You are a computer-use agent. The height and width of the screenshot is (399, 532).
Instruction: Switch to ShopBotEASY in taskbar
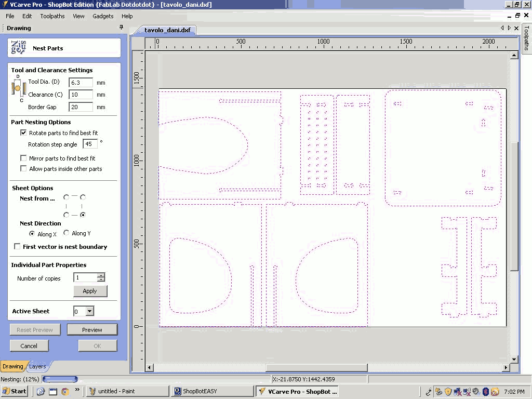click(212, 391)
